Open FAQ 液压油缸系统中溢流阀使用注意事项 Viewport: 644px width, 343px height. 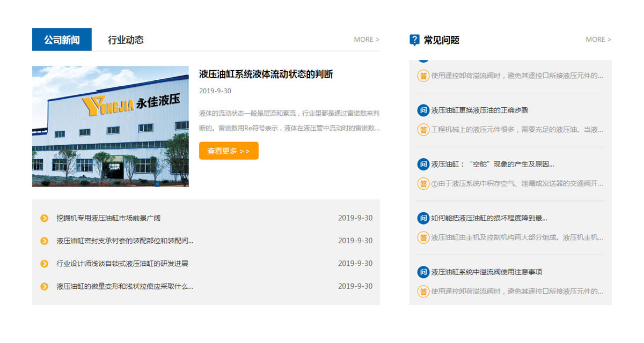pos(487,272)
